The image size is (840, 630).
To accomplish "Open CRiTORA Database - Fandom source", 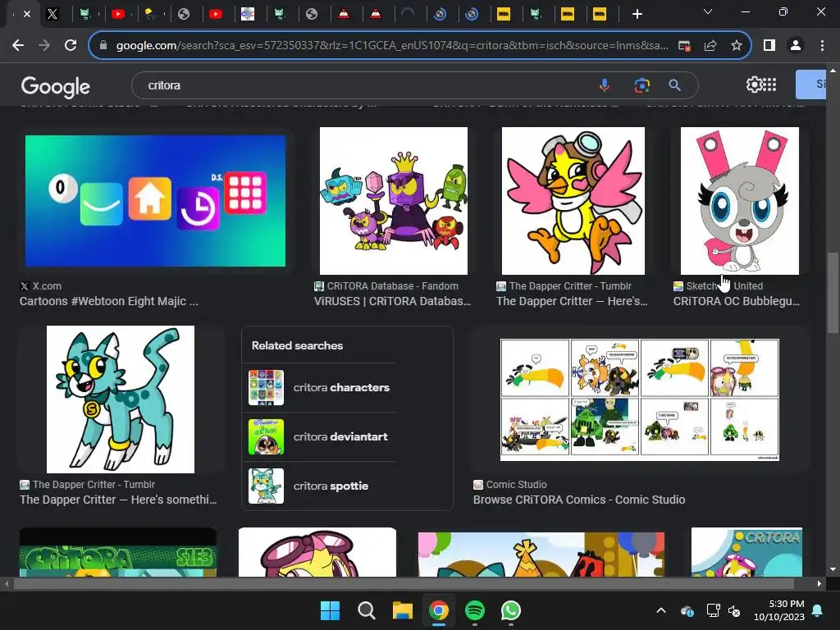I will pos(386,286).
